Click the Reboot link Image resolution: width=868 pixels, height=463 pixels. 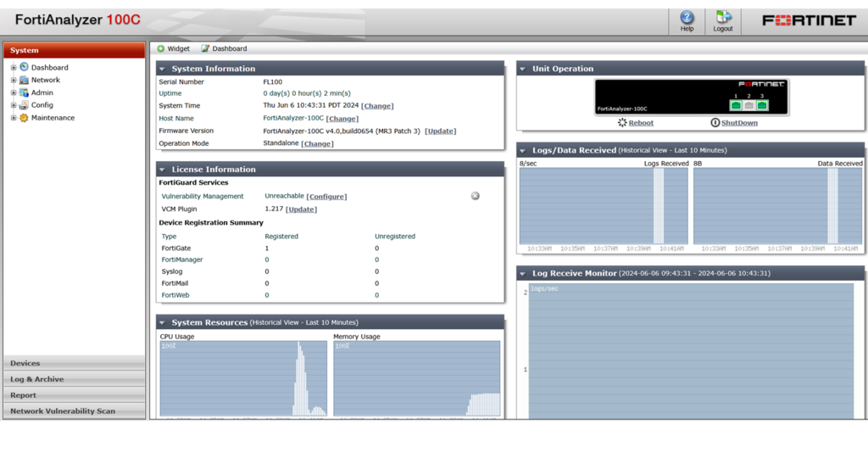click(x=641, y=123)
